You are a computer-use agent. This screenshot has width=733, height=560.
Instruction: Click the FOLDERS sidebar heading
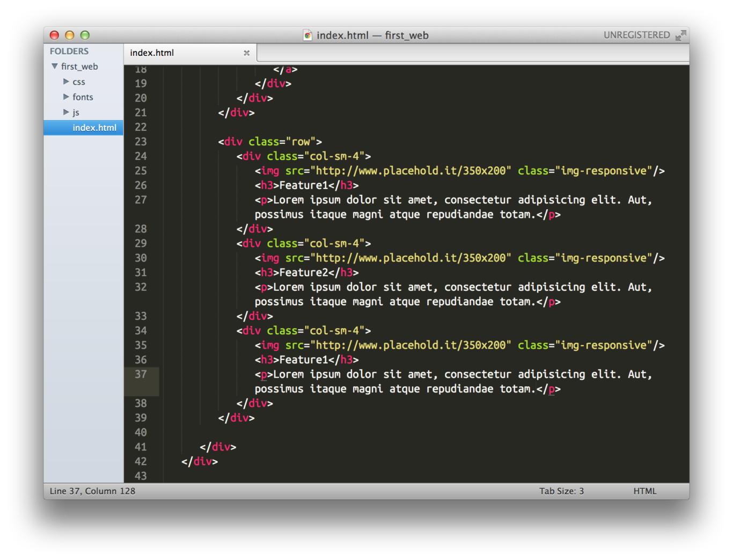pos(69,51)
